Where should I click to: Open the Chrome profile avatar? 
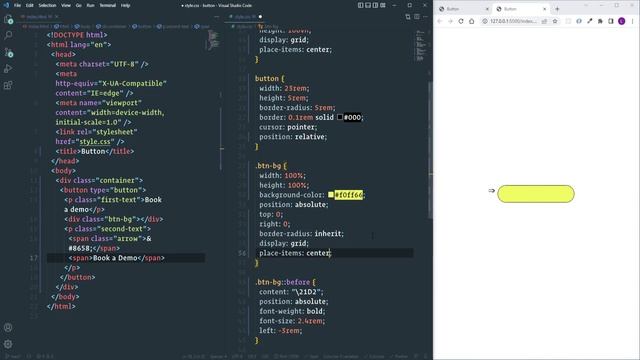[622, 21]
